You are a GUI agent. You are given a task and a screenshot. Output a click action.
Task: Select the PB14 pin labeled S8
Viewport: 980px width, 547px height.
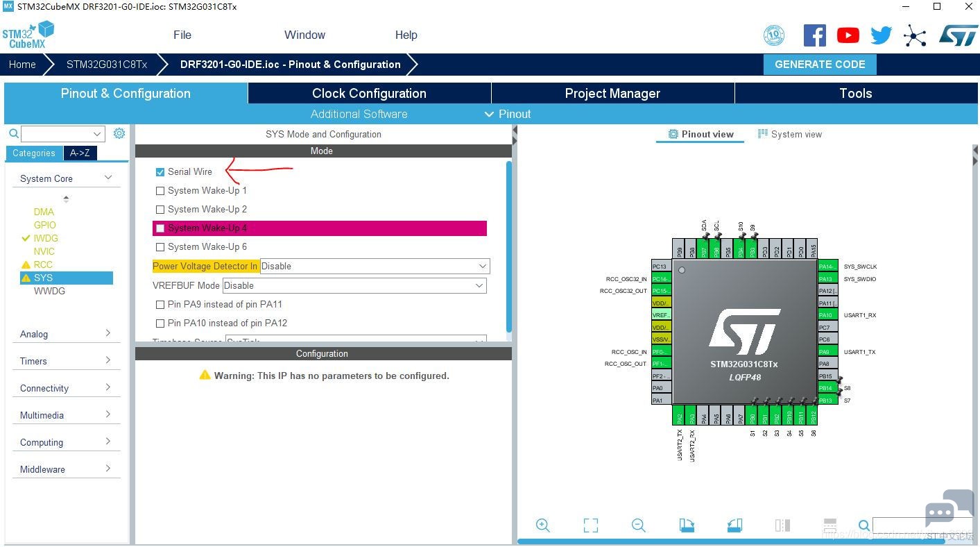coord(827,388)
